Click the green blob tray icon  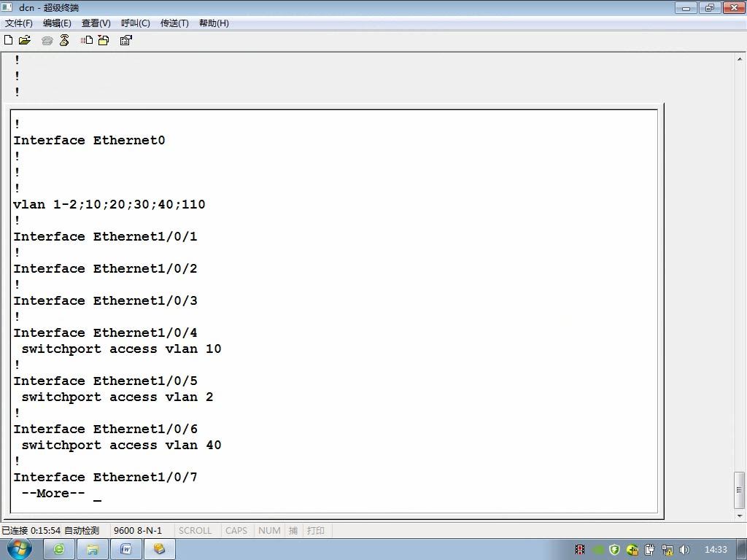597,550
